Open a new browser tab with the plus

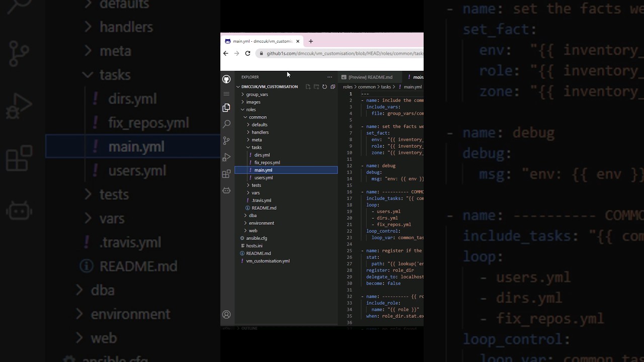pyautogui.click(x=310, y=41)
